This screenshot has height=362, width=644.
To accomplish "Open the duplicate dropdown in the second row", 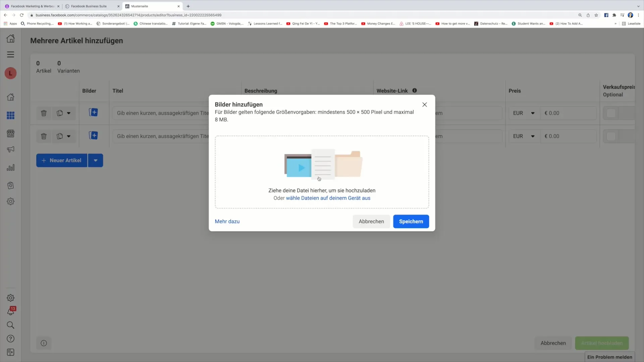I will pyautogui.click(x=64, y=136).
